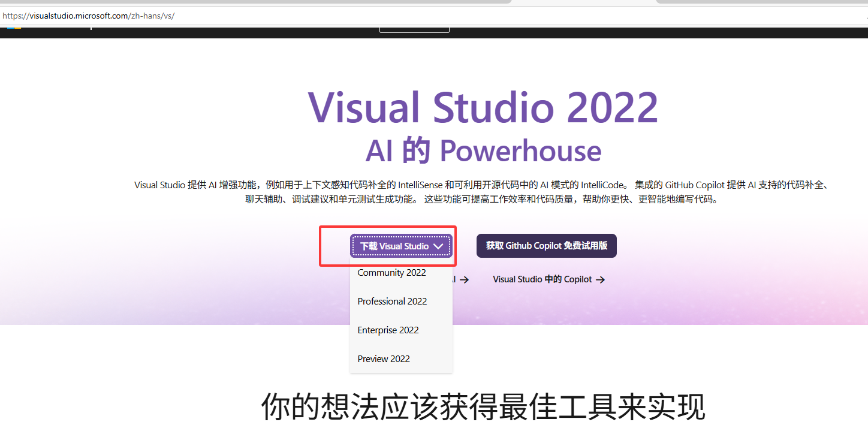
Task: Click the 你的想法应该获得最佳工具来实现 heading
Action: 483,407
